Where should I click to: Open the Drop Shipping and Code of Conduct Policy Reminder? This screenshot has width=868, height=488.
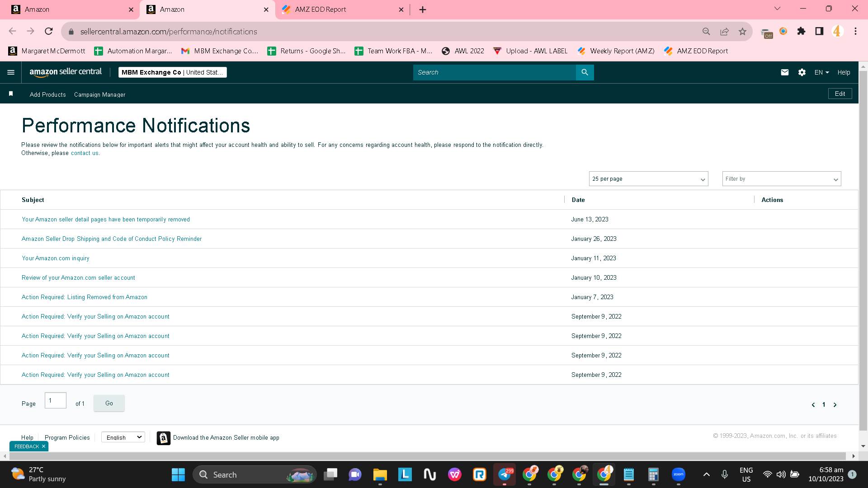coord(112,239)
